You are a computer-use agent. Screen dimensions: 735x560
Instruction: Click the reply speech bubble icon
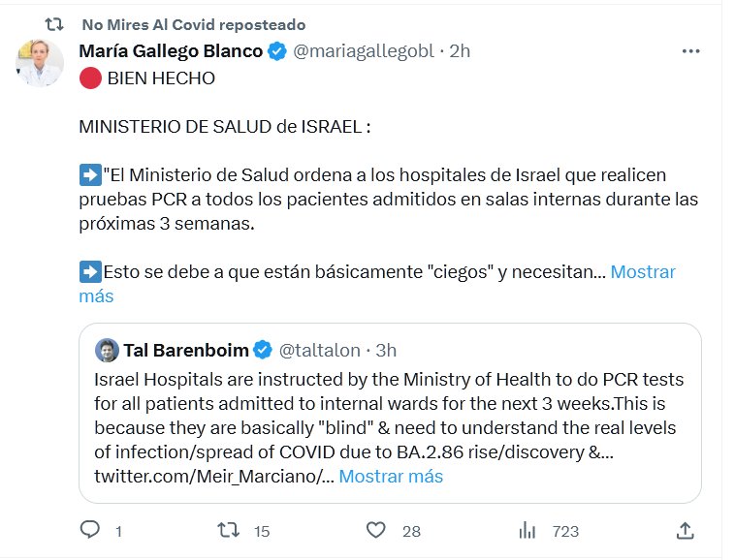(x=90, y=530)
